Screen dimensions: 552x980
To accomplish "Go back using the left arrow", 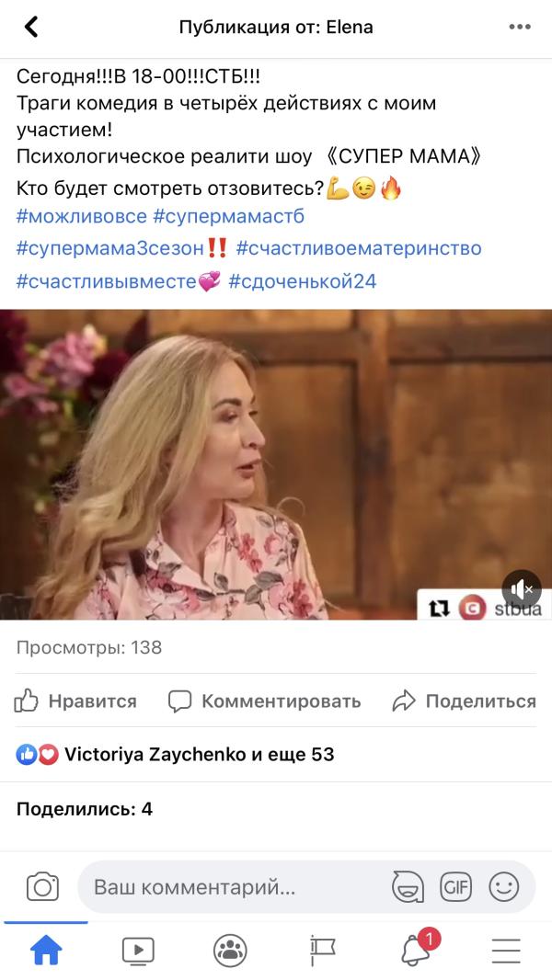I will 31,27.
